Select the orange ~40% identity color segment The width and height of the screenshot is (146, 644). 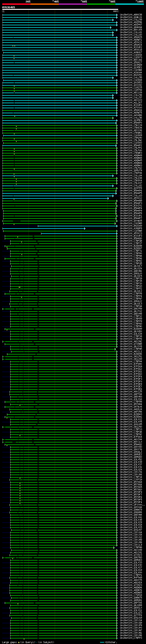coord(45,4)
